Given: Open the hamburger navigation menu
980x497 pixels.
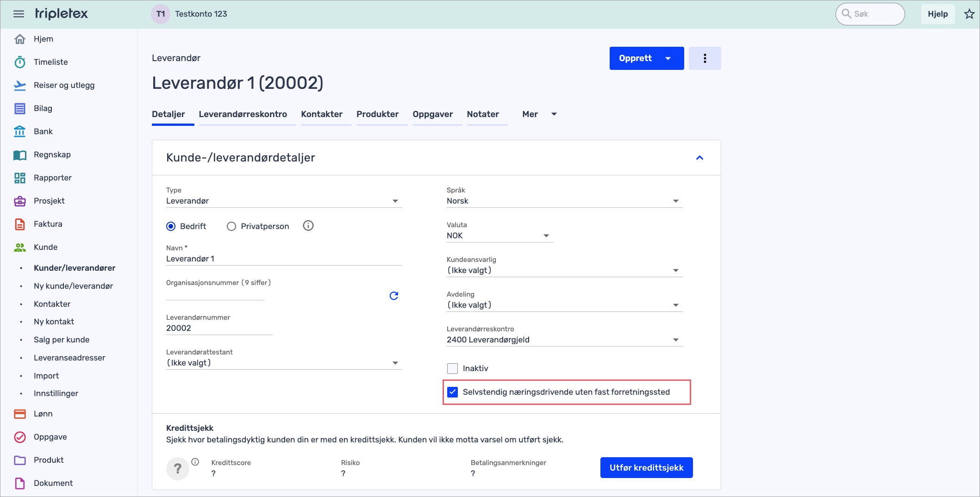Looking at the screenshot, I should [19, 14].
